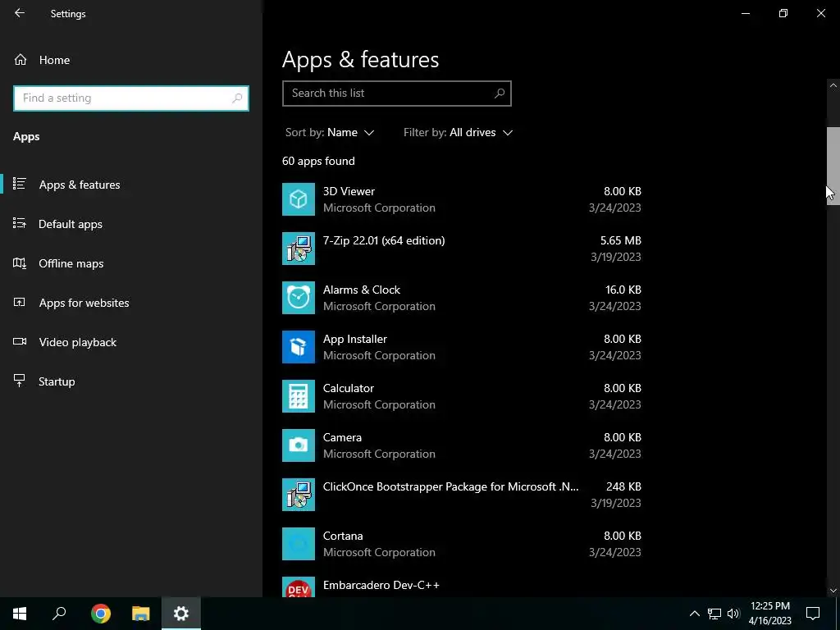This screenshot has width=840, height=630.
Task: Click the 248 KB size value
Action: coord(623,487)
